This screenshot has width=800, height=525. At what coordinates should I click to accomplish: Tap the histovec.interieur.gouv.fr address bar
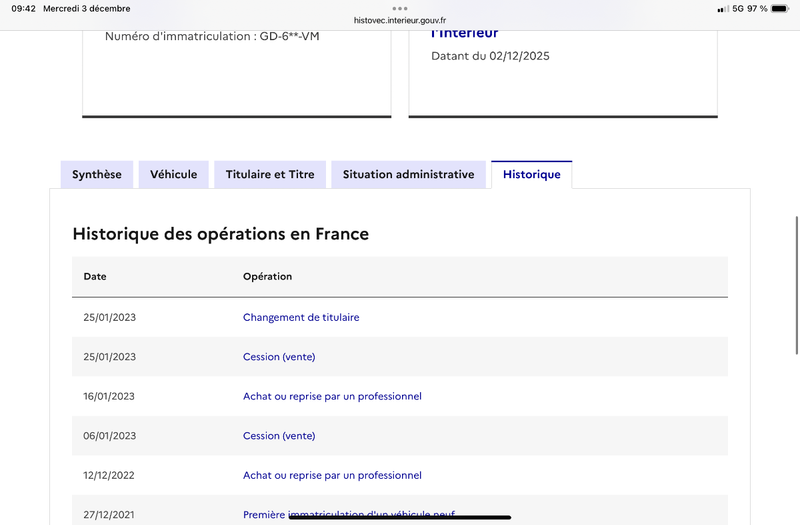tap(400, 19)
